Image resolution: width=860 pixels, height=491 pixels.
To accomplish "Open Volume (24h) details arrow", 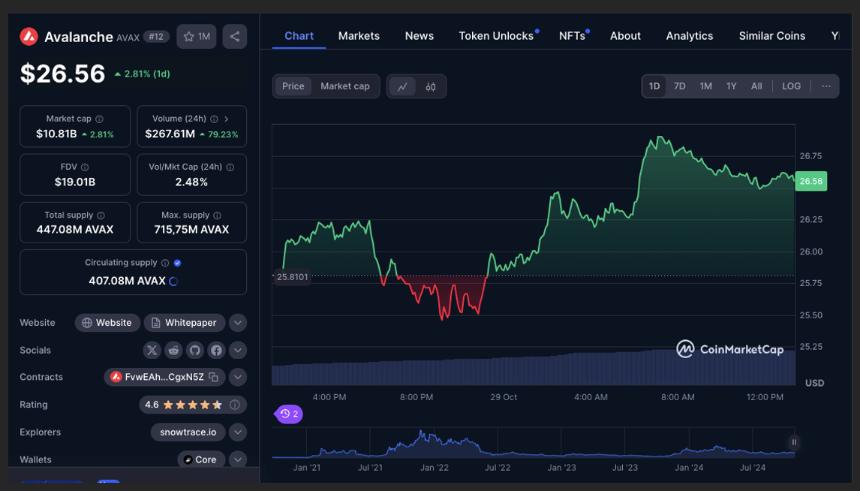I will (x=226, y=119).
